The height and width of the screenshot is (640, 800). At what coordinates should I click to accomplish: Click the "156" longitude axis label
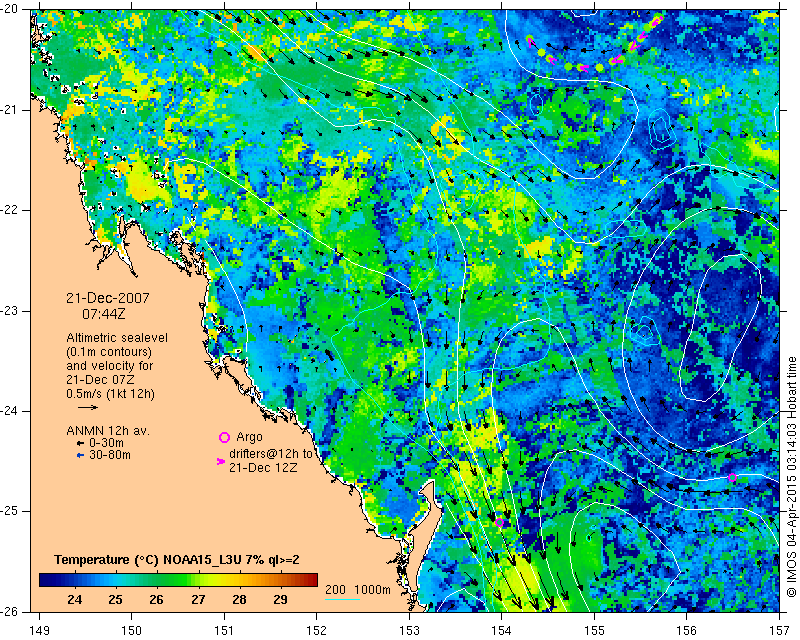point(687,630)
